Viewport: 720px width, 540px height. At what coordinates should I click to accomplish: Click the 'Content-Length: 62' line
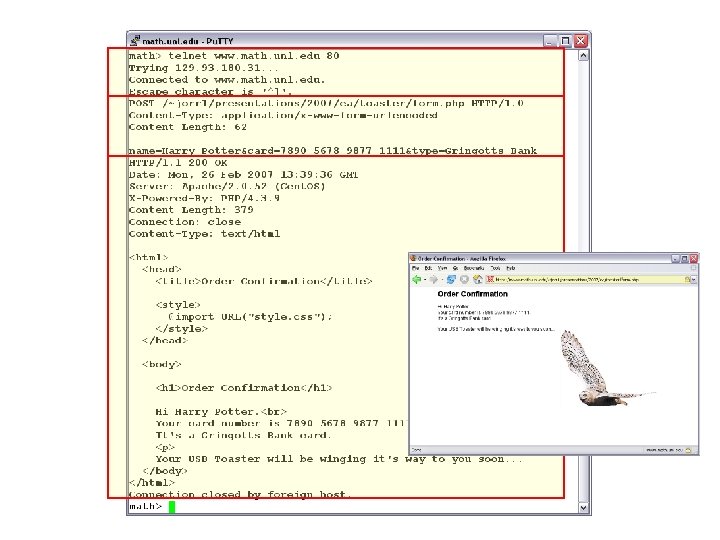(188, 127)
